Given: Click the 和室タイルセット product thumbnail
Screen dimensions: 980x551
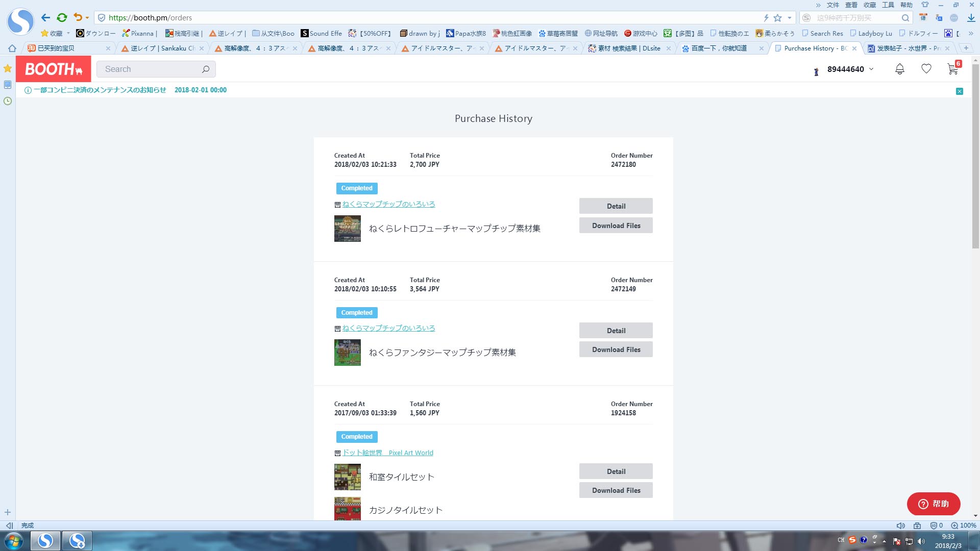Looking at the screenshot, I should 348,477.
